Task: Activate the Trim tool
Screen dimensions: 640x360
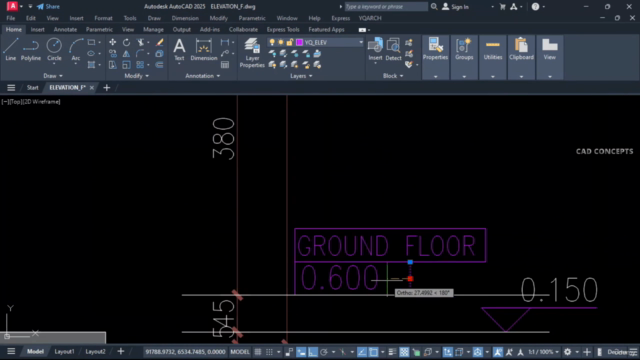Action: (x=140, y=42)
